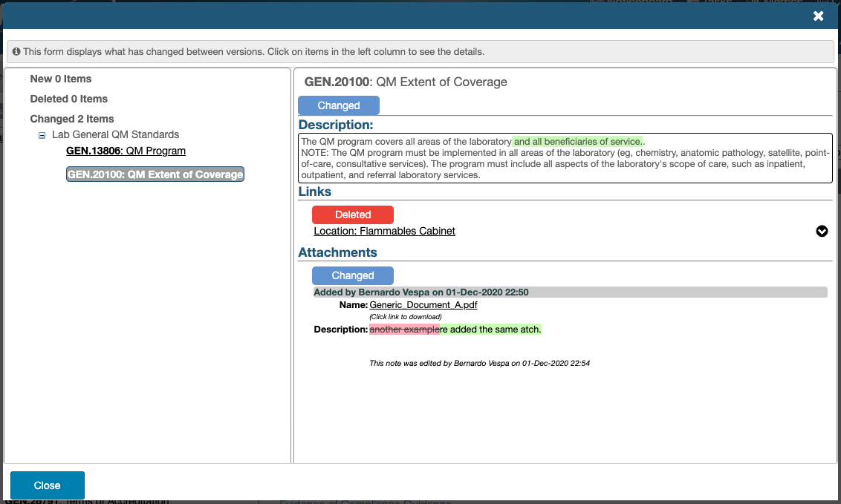Image resolution: width=841 pixels, height=504 pixels.
Task: Open GEN.13806: QM Program item
Action: pyautogui.click(x=126, y=151)
